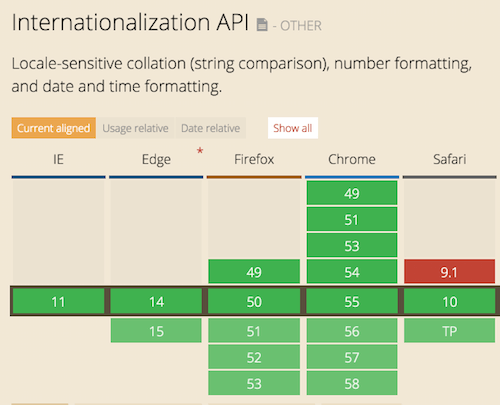Screen dimensions: 500x405
Task: Switch to Usage relative view
Action: [135, 128]
